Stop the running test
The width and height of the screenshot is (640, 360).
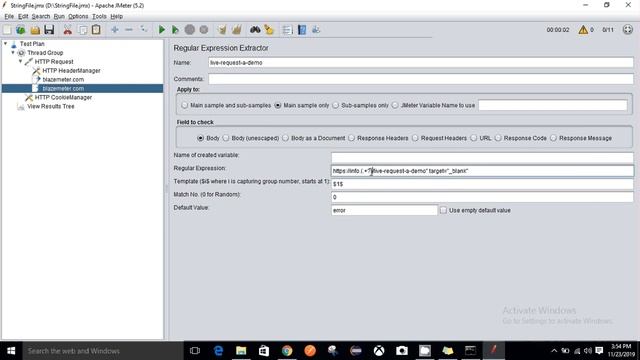[x=189, y=30]
